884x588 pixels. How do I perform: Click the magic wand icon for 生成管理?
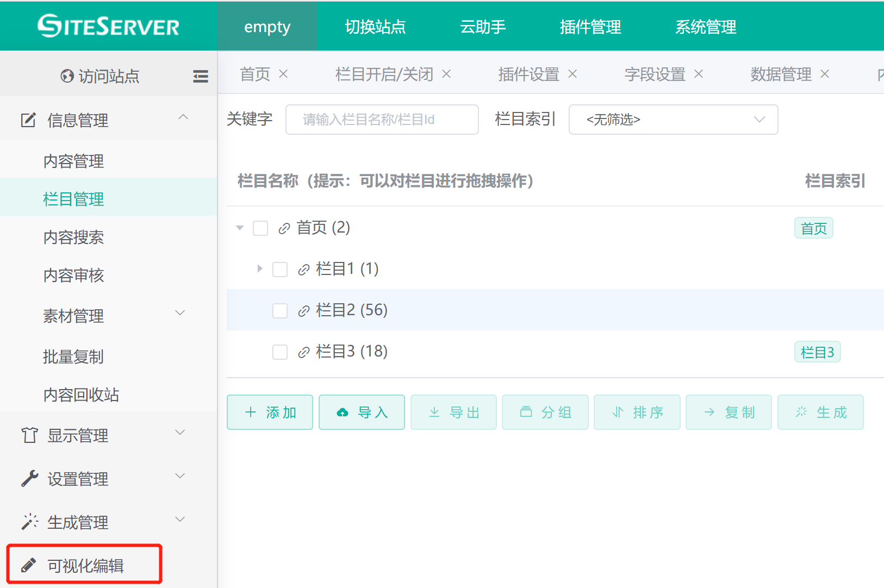click(29, 522)
